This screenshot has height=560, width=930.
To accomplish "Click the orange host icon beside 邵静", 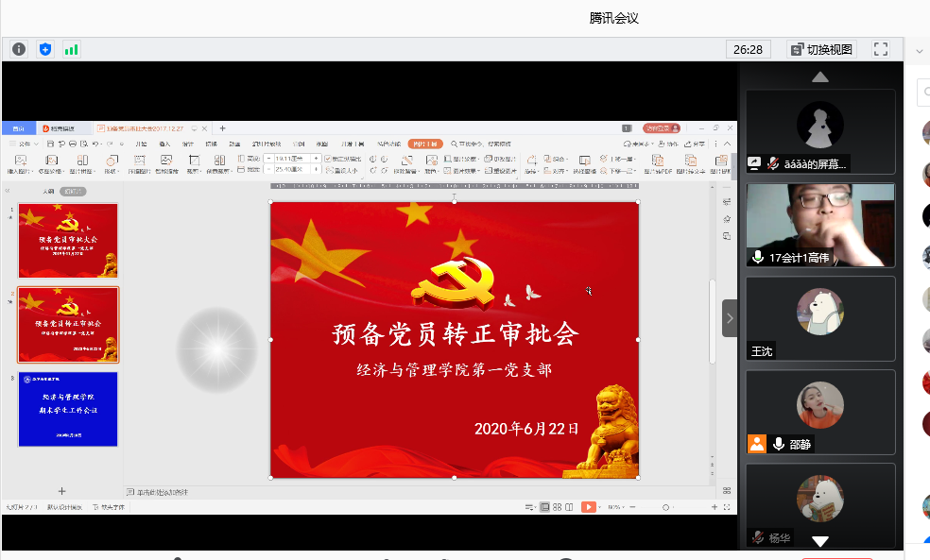I will [x=757, y=444].
